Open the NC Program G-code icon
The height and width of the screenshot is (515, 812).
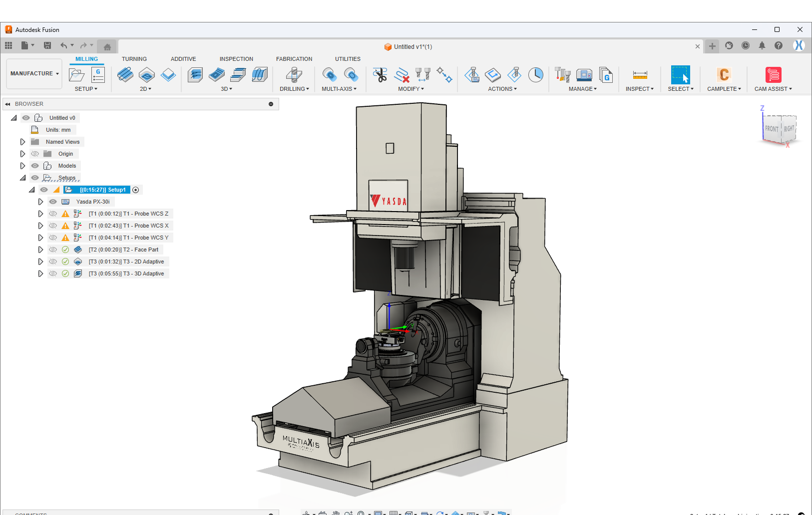pyautogui.click(x=98, y=75)
